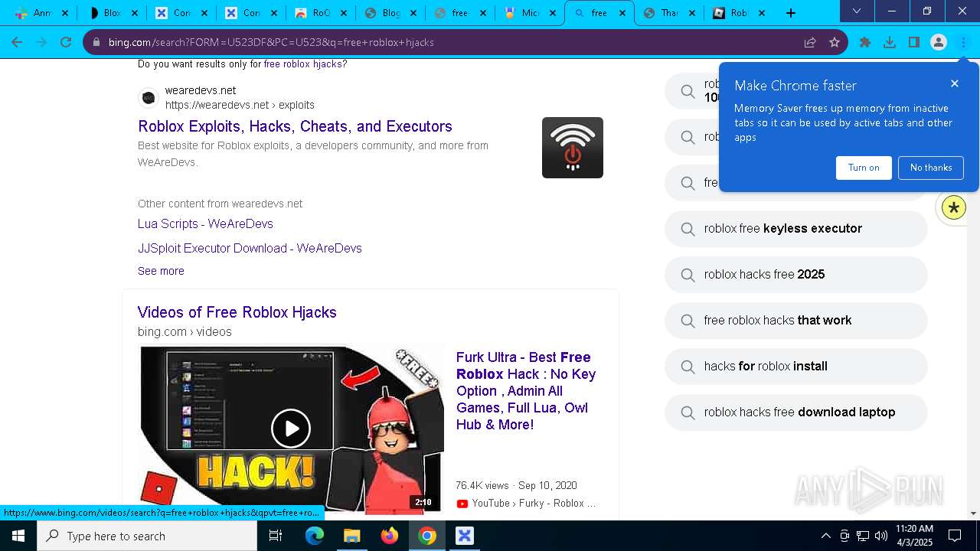Show hidden system tray icons
Viewport: 980px width, 551px height.
(x=825, y=536)
